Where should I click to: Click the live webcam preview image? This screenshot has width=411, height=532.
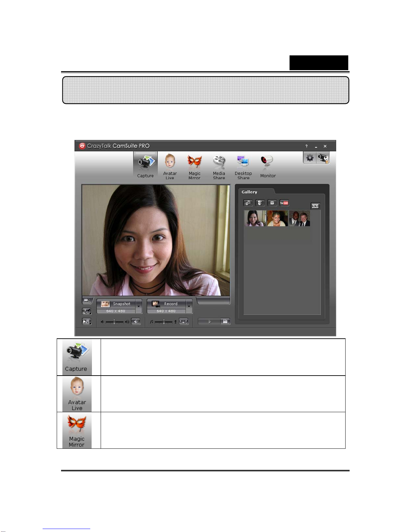pyautogui.click(x=156, y=240)
